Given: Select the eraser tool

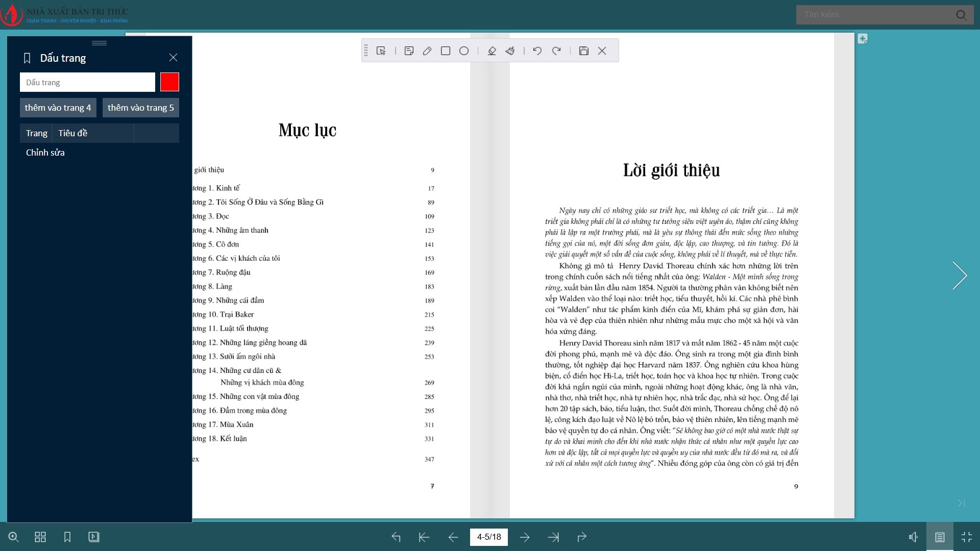Looking at the screenshot, I should 492,51.
